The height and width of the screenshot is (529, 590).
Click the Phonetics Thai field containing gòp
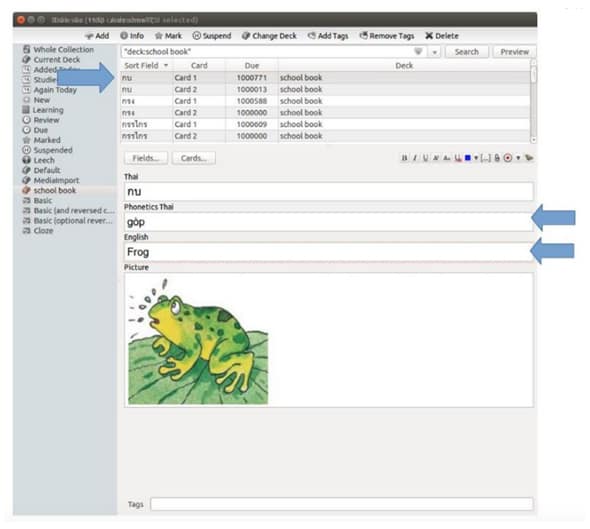328,222
